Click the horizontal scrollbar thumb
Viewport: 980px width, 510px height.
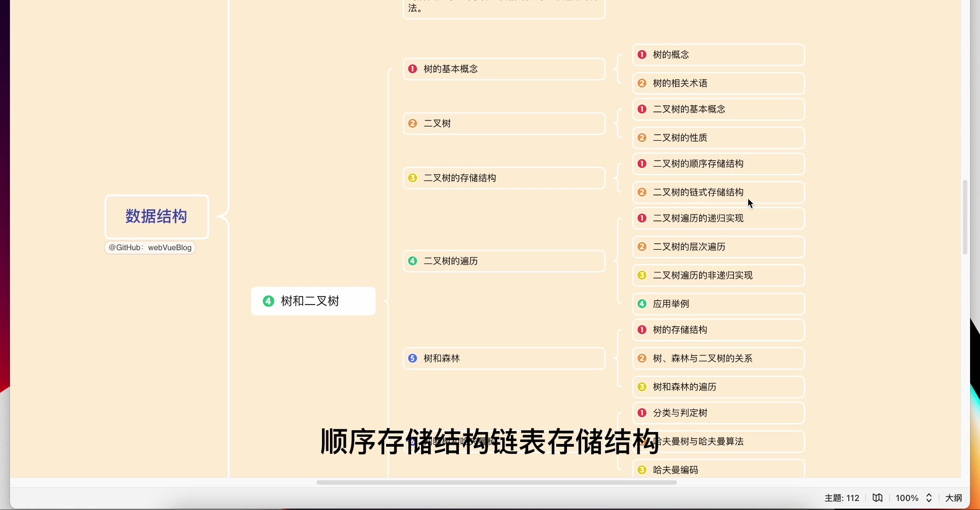(497, 483)
